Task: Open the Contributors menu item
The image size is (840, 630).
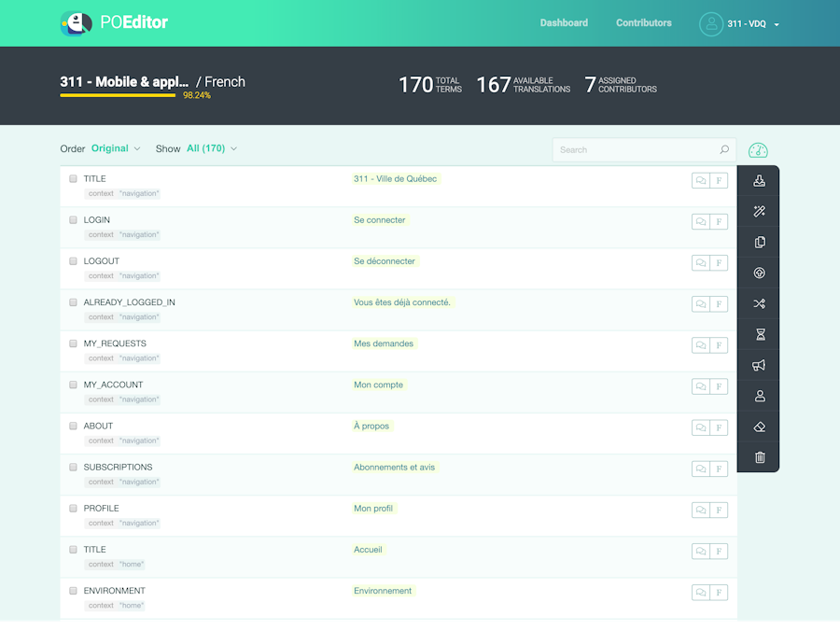Action: pyautogui.click(x=643, y=23)
